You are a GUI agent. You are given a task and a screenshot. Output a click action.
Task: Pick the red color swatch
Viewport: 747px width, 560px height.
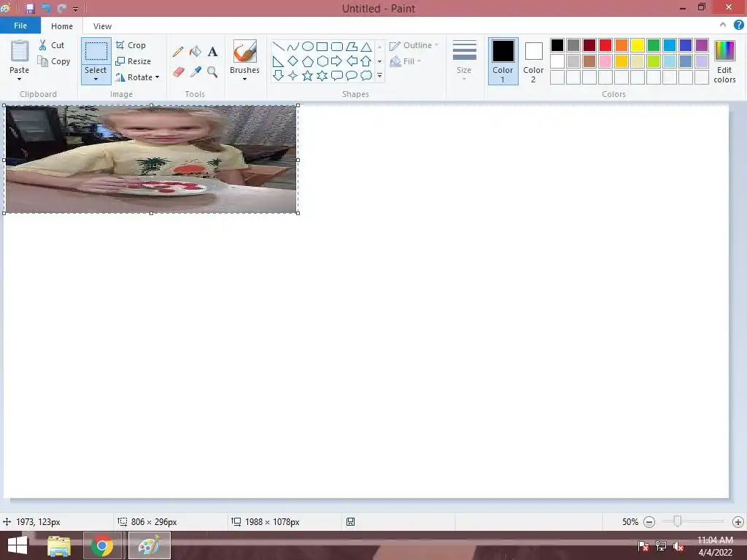605,45
